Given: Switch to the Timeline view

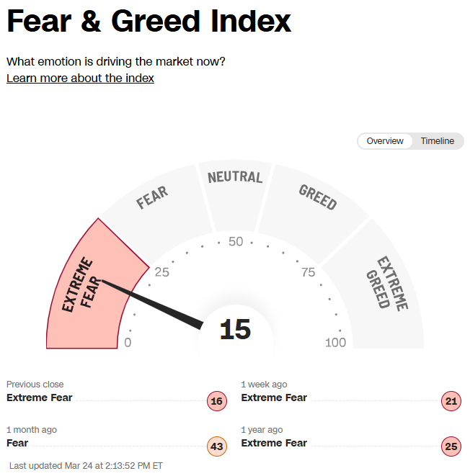Looking at the screenshot, I should pos(438,141).
